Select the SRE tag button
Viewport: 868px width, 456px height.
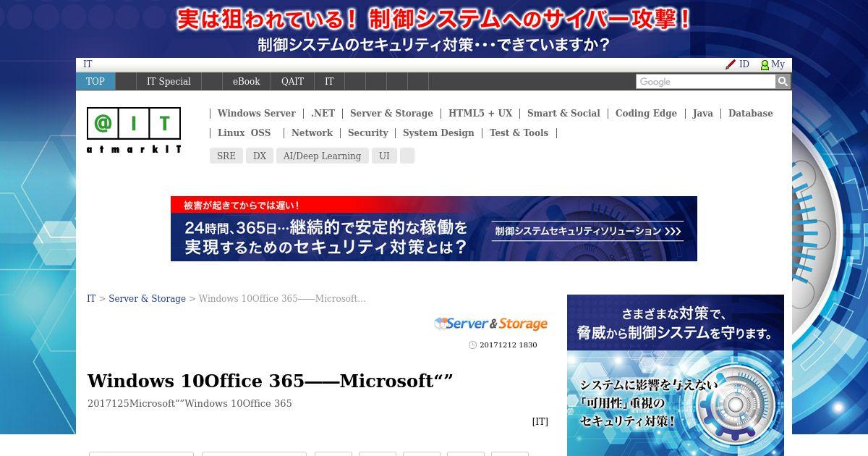tap(226, 156)
